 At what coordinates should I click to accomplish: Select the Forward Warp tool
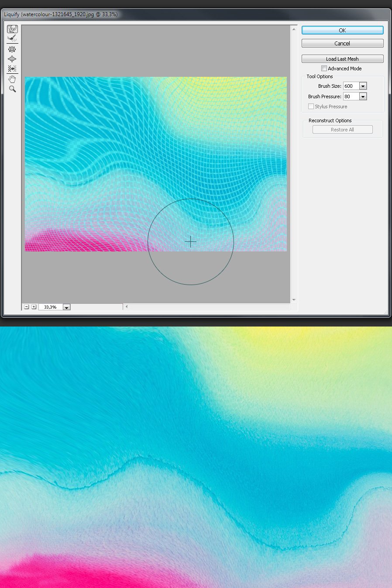click(x=12, y=29)
